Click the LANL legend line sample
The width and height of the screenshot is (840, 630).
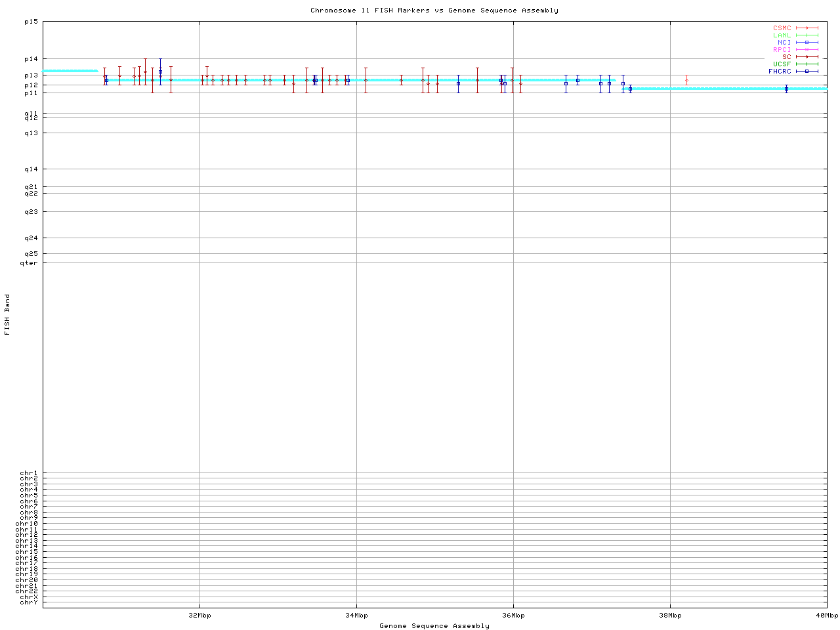tap(807, 35)
